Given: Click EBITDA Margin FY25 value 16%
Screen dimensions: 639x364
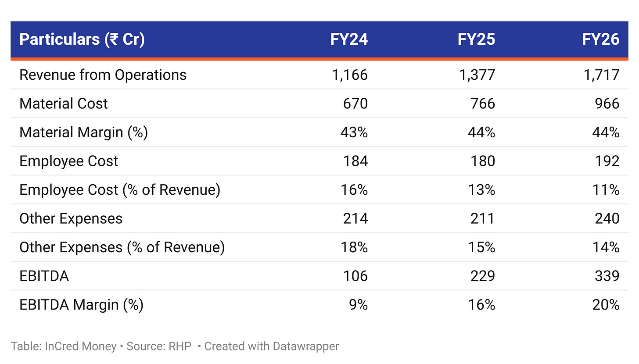Looking at the screenshot, I should coord(481,305).
